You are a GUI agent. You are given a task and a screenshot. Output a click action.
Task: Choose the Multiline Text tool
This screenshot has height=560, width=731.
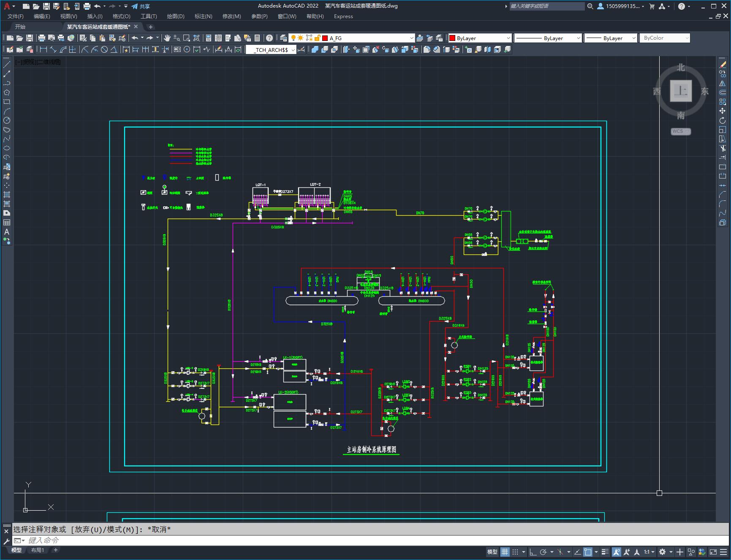pyautogui.click(x=7, y=232)
